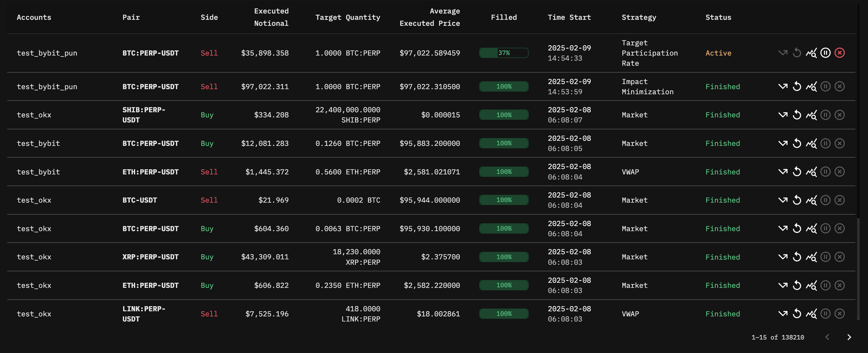Resubmit the Impact Minimization order
Screen dimensions: 868x353
pyautogui.click(x=797, y=86)
